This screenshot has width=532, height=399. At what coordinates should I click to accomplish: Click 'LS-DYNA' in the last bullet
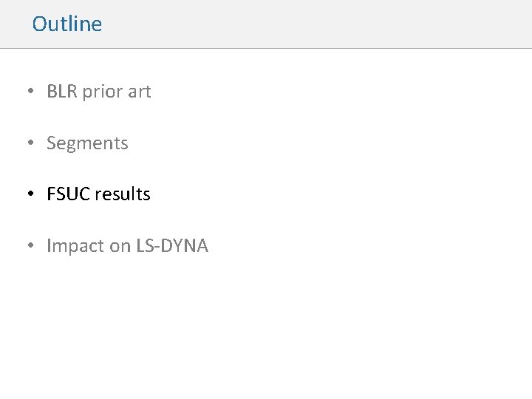[172, 246]
